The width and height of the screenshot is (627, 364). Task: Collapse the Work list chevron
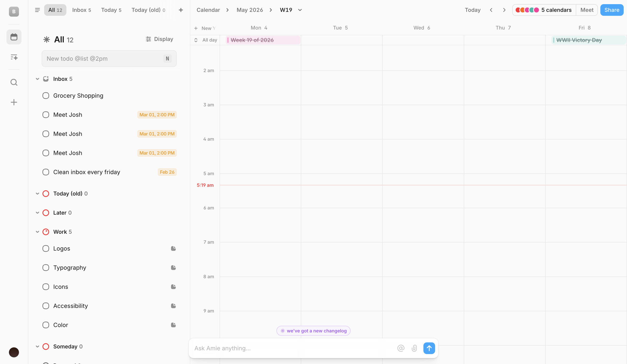click(37, 232)
